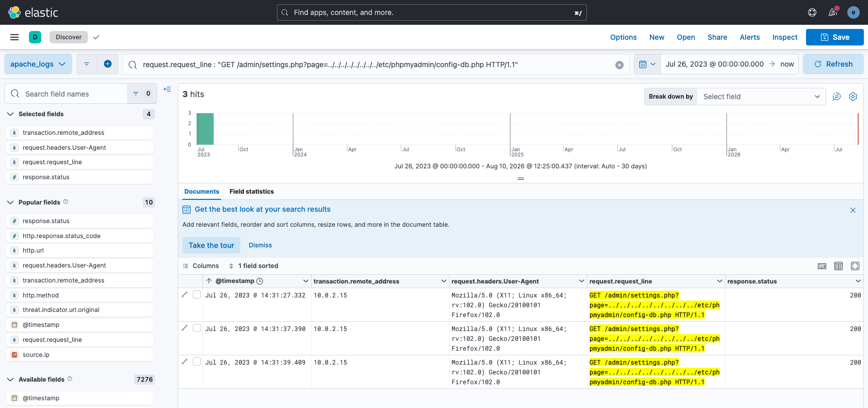Dismiss the search results tip
This screenshot has height=408, width=868.
(260, 245)
